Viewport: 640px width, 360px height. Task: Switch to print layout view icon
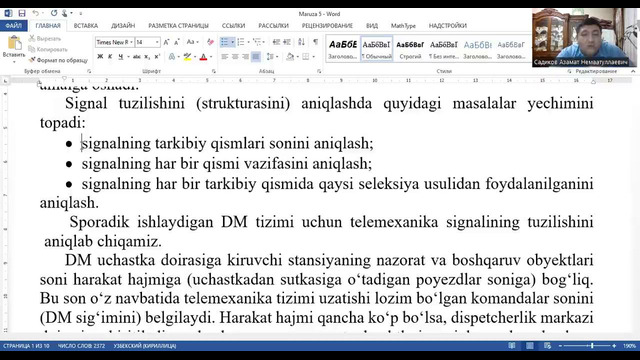pos(530,346)
